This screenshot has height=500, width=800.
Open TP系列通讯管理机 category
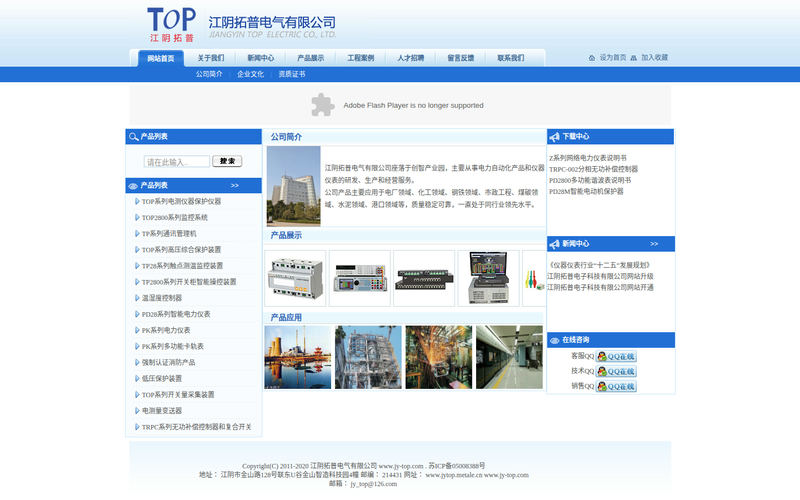click(x=169, y=234)
